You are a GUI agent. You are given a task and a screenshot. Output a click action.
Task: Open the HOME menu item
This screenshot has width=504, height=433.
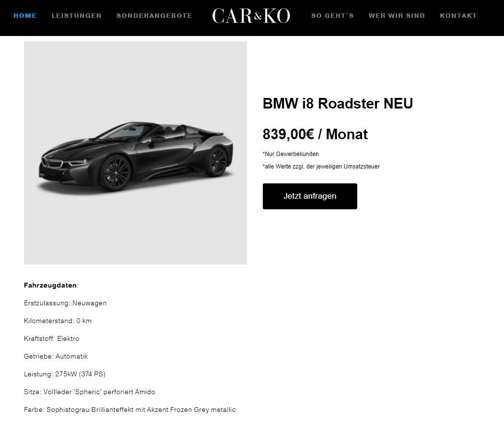tap(25, 16)
